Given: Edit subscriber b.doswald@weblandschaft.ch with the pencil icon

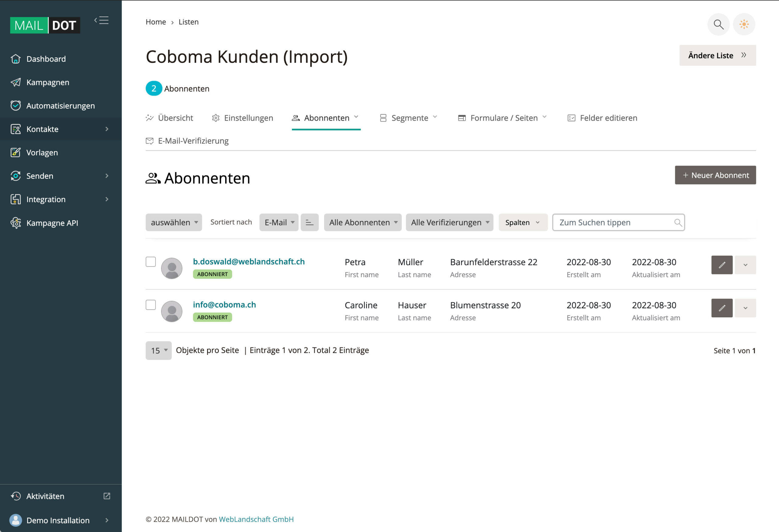Looking at the screenshot, I should point(722,265).
